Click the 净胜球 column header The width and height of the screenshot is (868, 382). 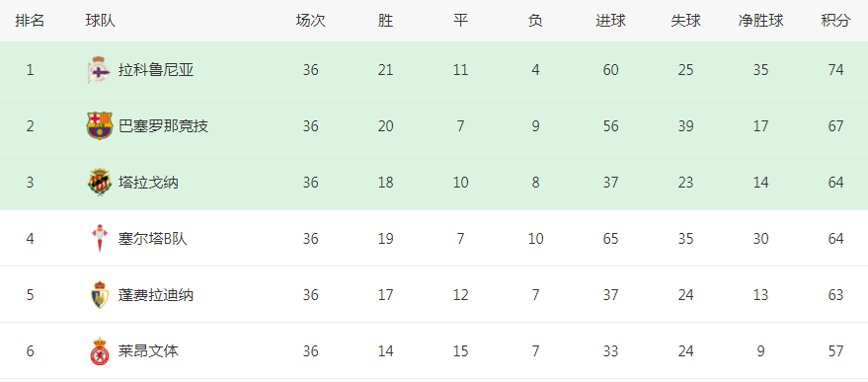pyautogui.click(x=760, y=21)
